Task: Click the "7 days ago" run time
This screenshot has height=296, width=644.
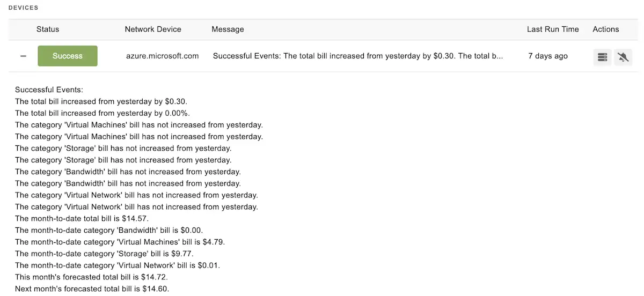Action: 547,56
